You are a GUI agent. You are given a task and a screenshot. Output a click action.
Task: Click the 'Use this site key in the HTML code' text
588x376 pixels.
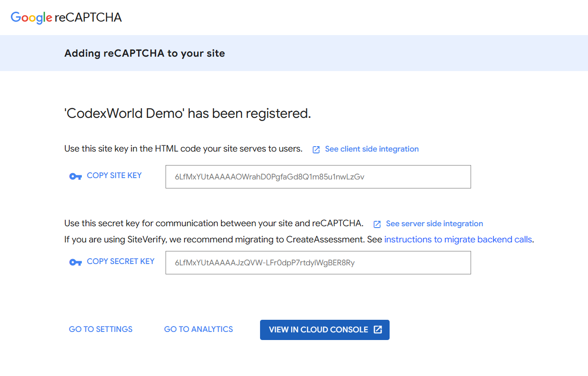pos(184,149)
